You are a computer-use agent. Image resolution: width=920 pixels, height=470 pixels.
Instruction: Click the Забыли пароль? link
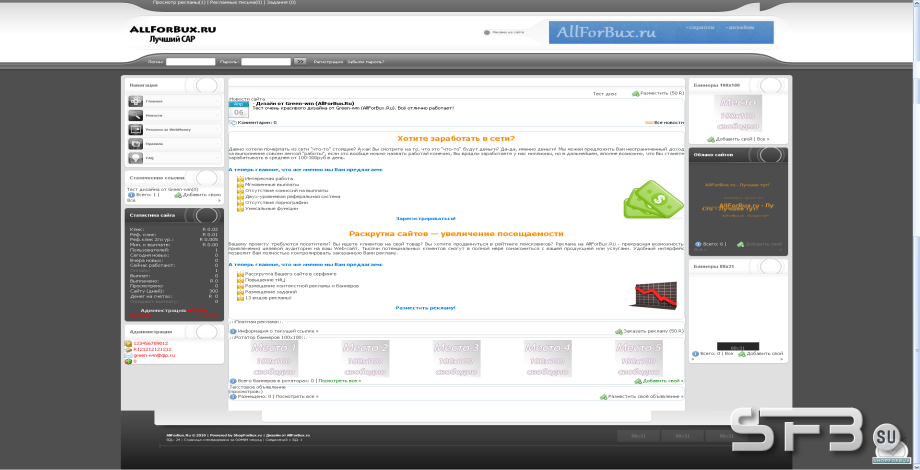(x=365, y=62)
